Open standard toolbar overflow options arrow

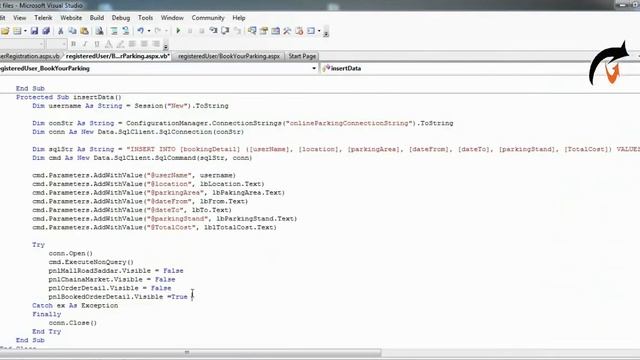coord(326,34)
